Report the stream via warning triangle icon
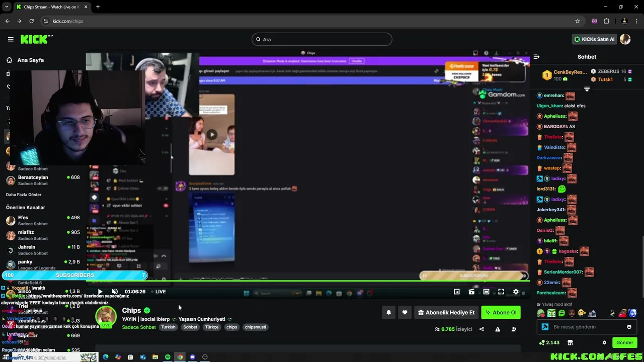 (x=498, y=329)
